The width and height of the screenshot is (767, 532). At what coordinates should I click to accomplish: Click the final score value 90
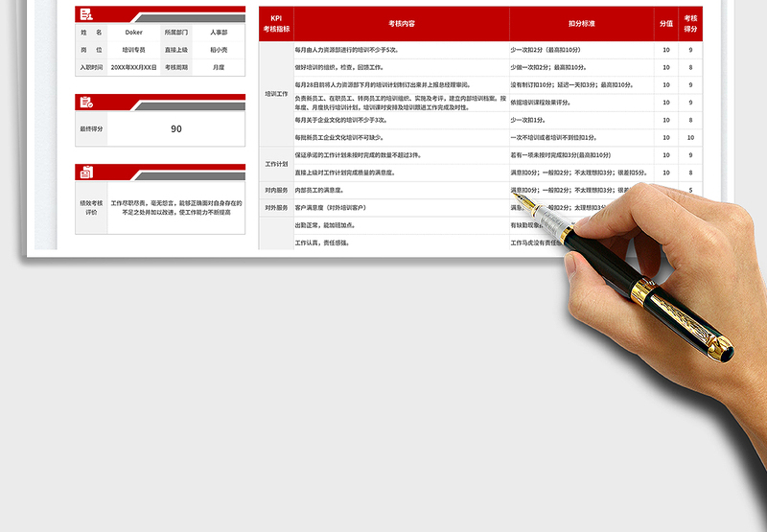(175, 128)
